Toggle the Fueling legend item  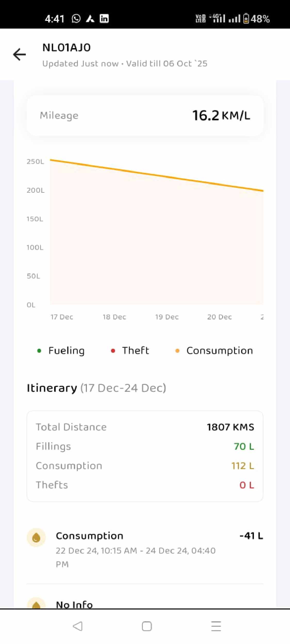point(61,351)
